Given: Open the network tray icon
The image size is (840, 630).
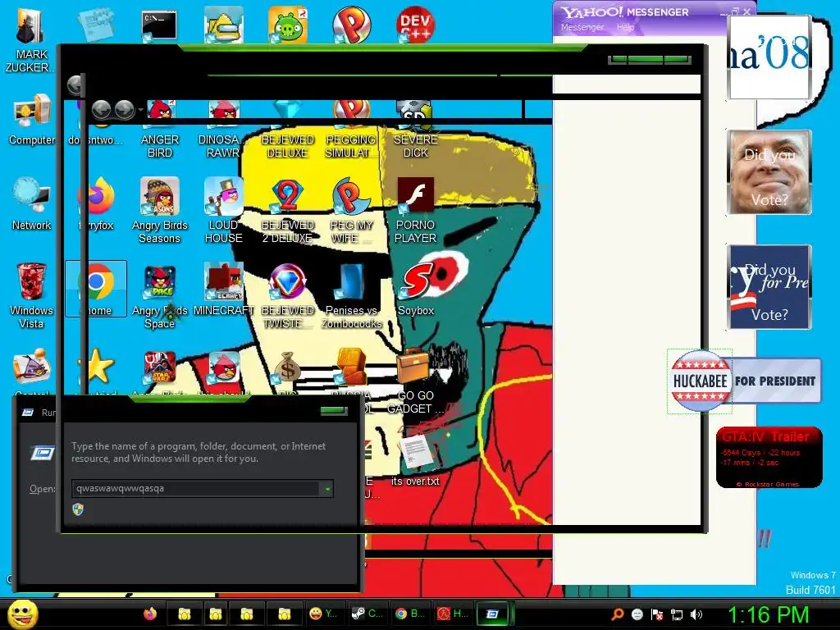Looking at the screenshot, I should [677, 614].
